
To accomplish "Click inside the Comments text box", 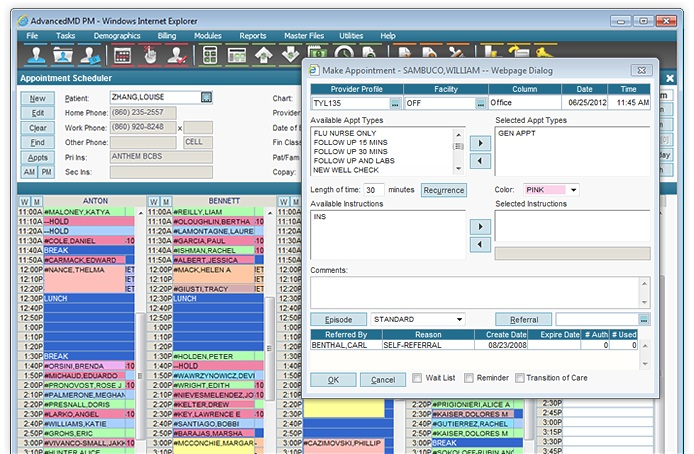I will [475, 292].
